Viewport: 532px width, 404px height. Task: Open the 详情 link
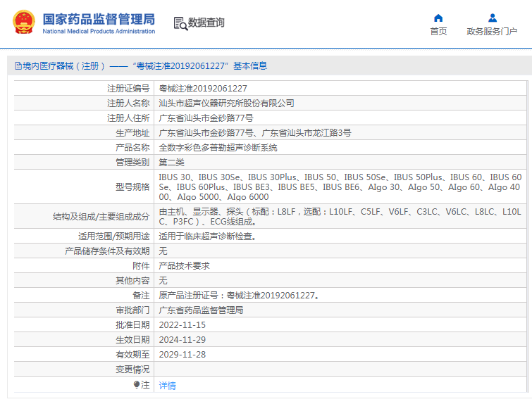[167, 386]
